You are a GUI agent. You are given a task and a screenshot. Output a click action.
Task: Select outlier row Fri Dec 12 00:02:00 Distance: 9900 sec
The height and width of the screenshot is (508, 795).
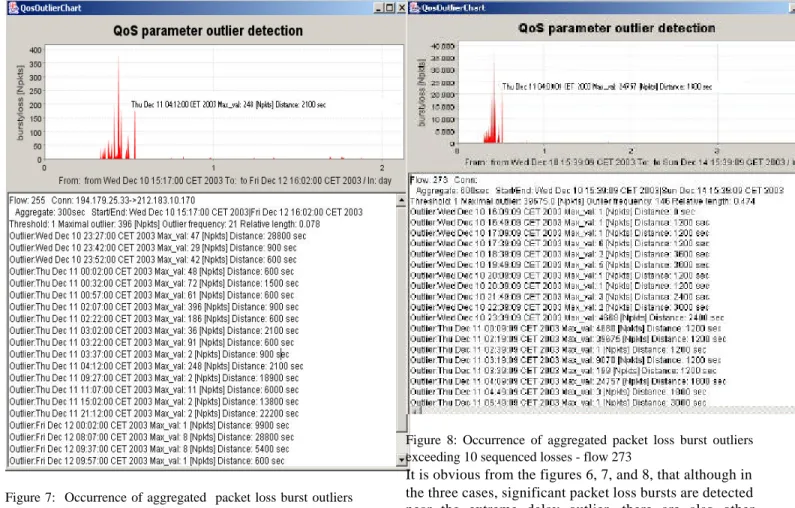(150, 425)
